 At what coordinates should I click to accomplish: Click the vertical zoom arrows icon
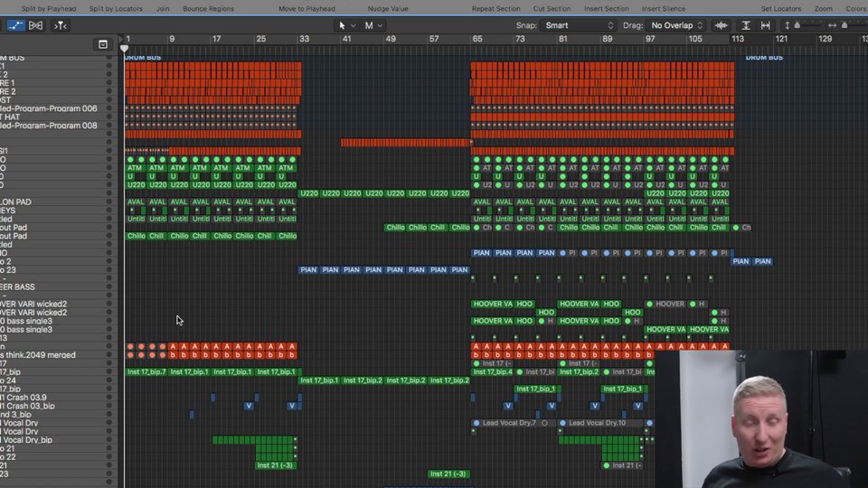point(788,25)
